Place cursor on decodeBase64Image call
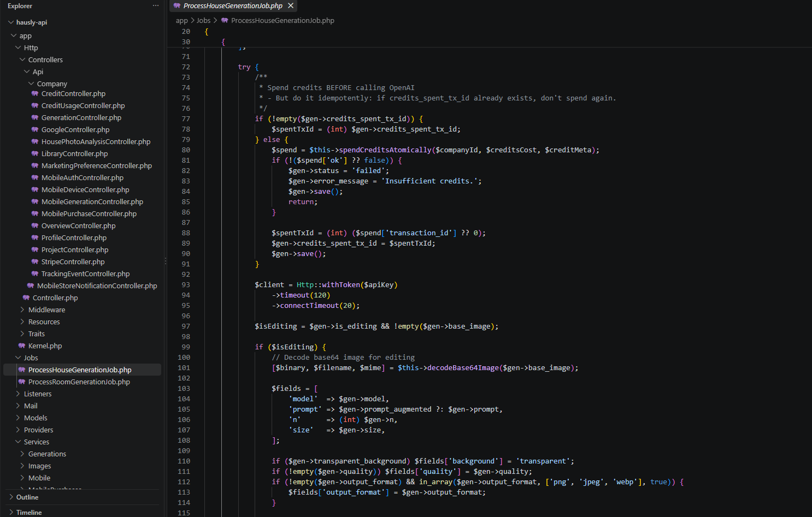812x517 pixels. coord(463,368)
